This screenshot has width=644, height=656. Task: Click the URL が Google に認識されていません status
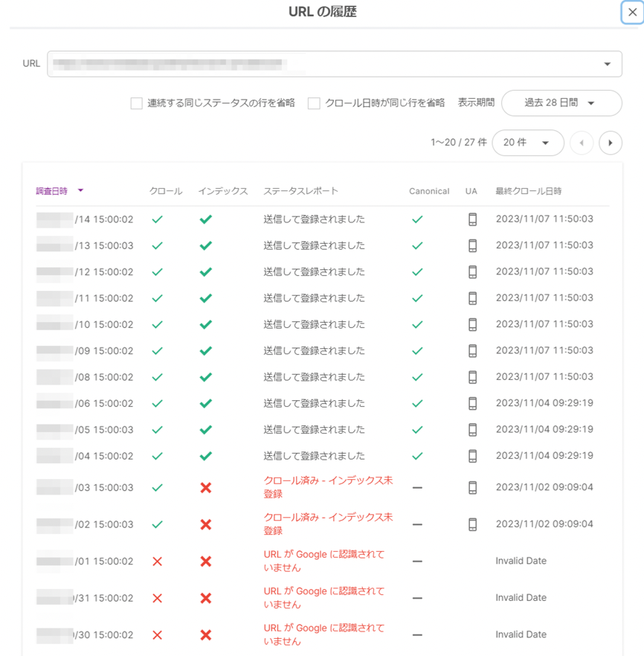311,561
